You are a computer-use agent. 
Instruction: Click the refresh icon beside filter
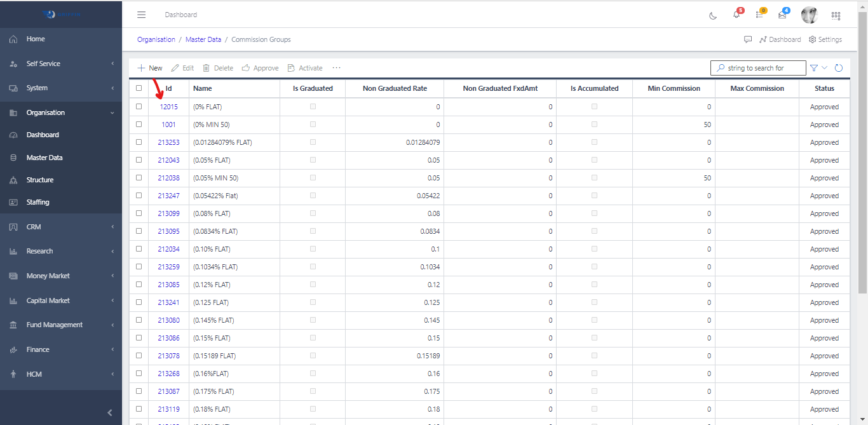point(839,68)
